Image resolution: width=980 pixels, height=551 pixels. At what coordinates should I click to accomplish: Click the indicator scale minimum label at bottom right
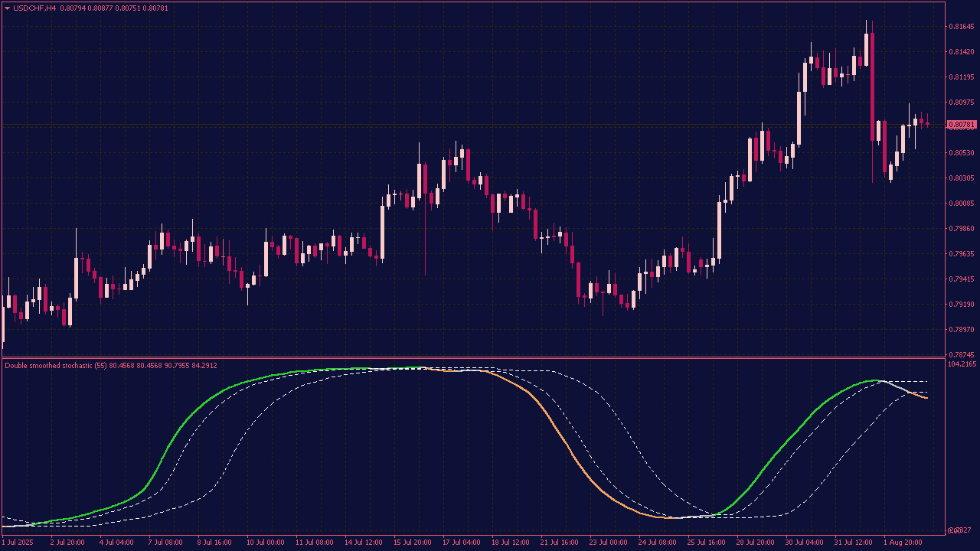[959, 530]
